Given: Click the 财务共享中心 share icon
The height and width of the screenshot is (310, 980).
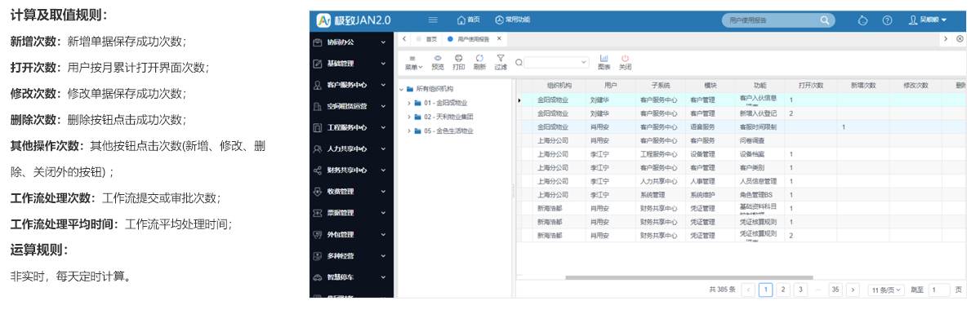Looking at the screenshot, I should click(318, 170).
